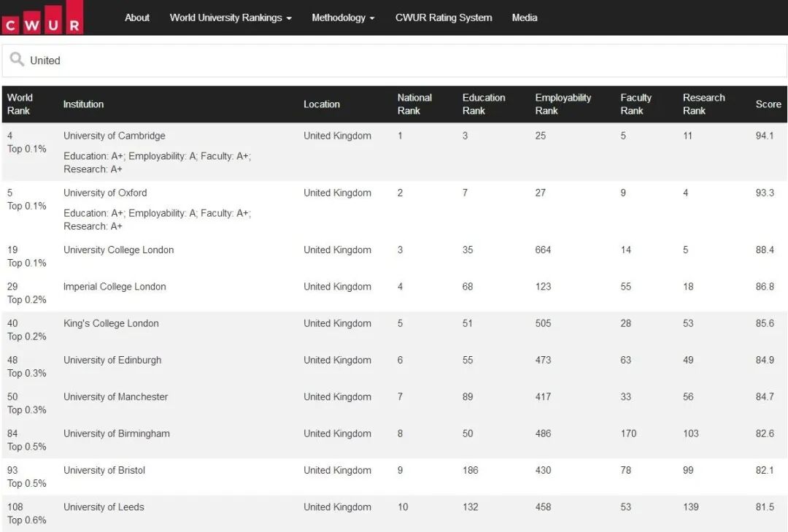Click the employability rank 505 cell
The width and height of the screenshot is (788, 532).
click(x=543, y=323)
